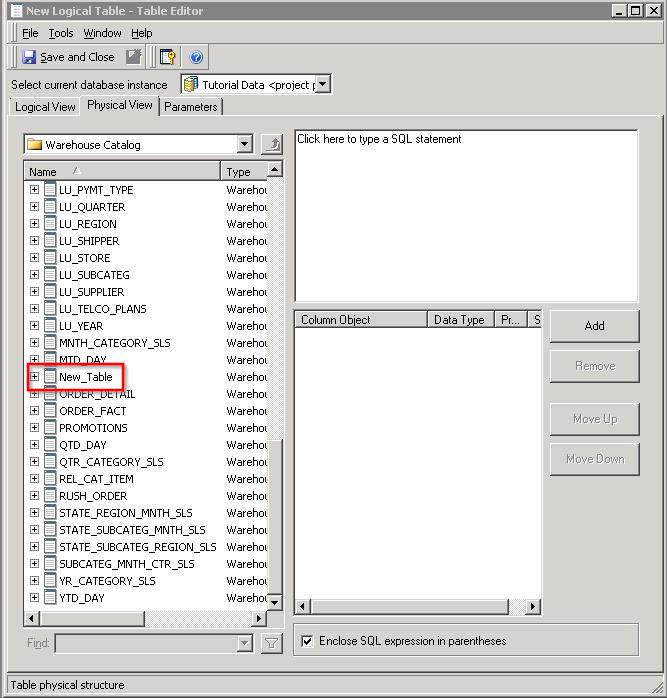Expand the REL_CAT_ITEM tree node
The image size is (667, 698).
pos(34,479)
